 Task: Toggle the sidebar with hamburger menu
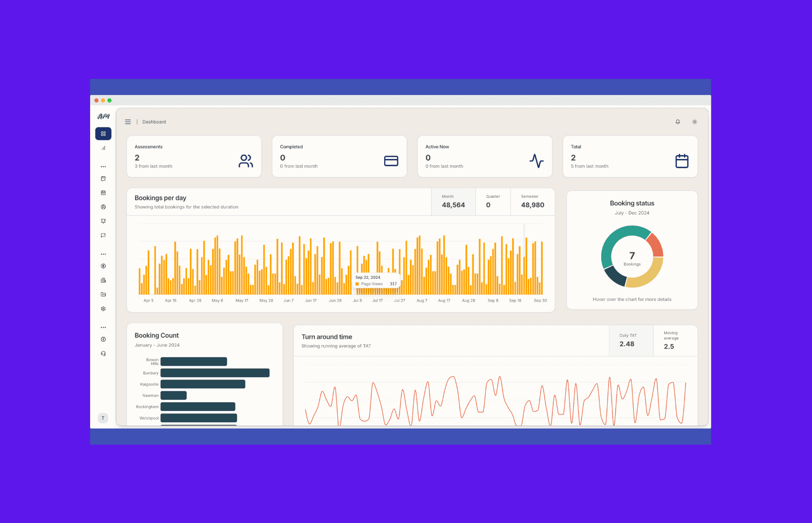[128, 122]
